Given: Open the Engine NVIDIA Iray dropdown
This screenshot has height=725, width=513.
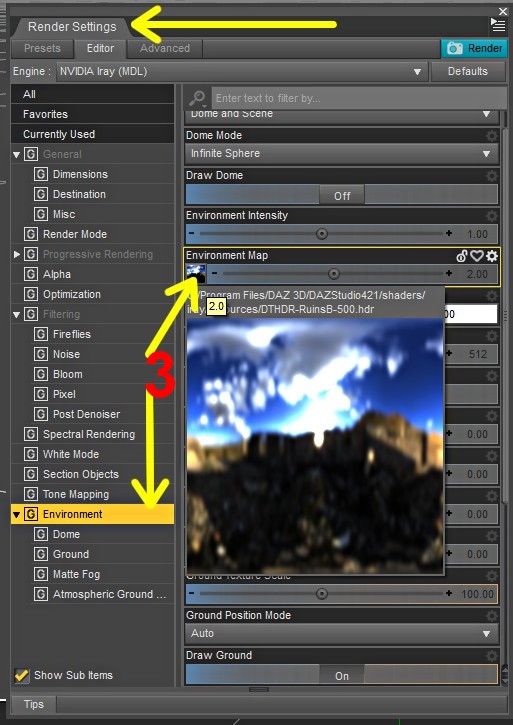Looking at the screenshot, I should point(241,72).
